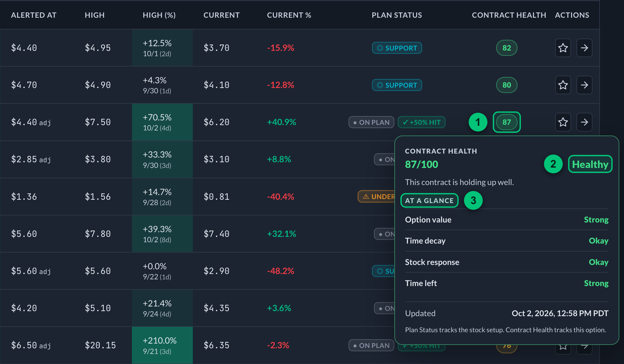Sort by the CURRENT price column header
Screen dimensions: 624x364
221,15
